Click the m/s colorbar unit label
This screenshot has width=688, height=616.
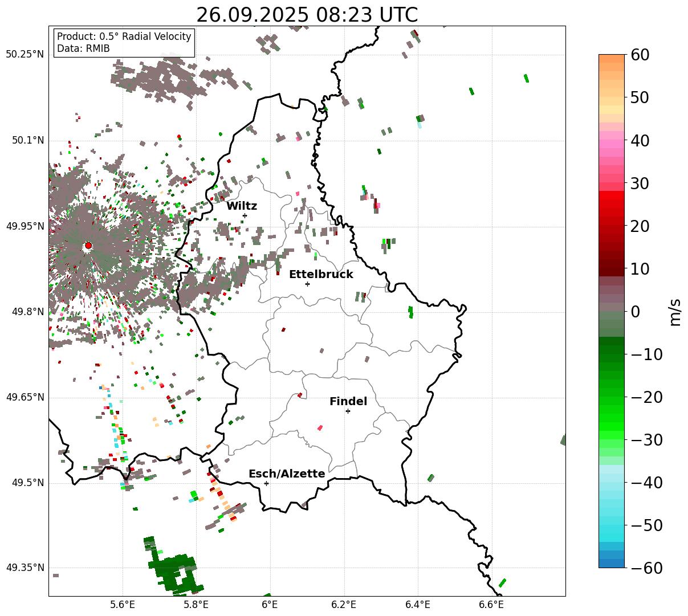[x=675, y=311]
